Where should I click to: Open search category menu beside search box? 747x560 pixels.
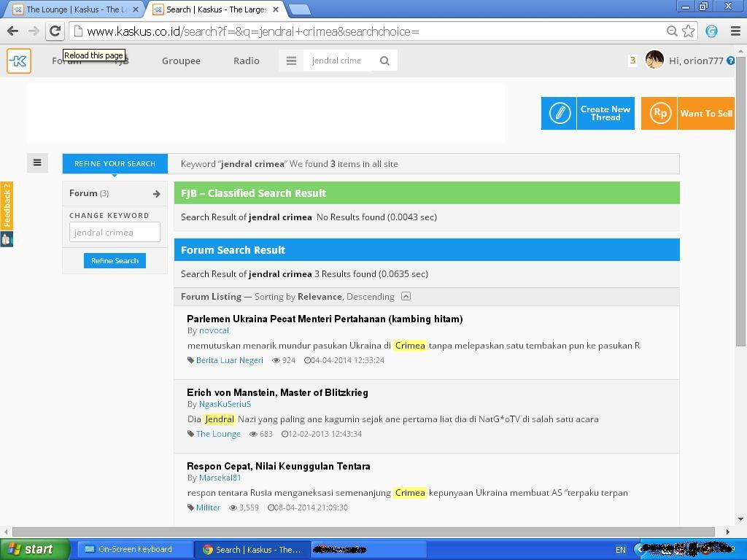(291, 61)
